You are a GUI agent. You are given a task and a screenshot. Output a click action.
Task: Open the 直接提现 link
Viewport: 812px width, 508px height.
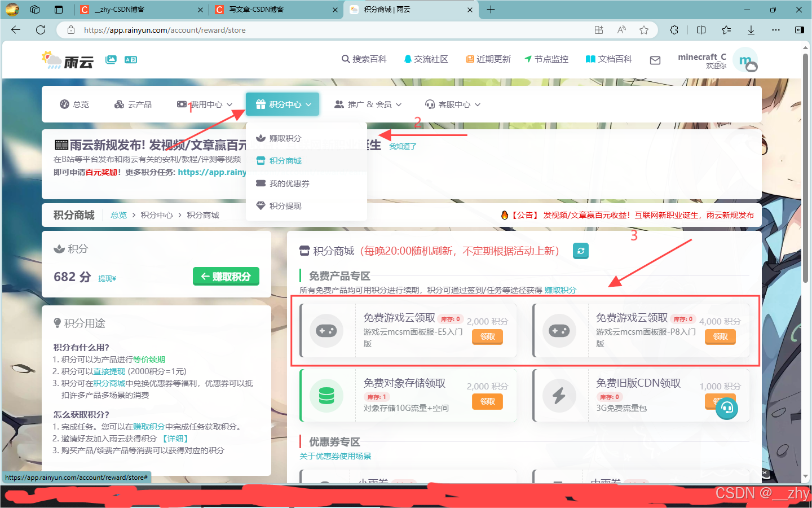point(109,371)
